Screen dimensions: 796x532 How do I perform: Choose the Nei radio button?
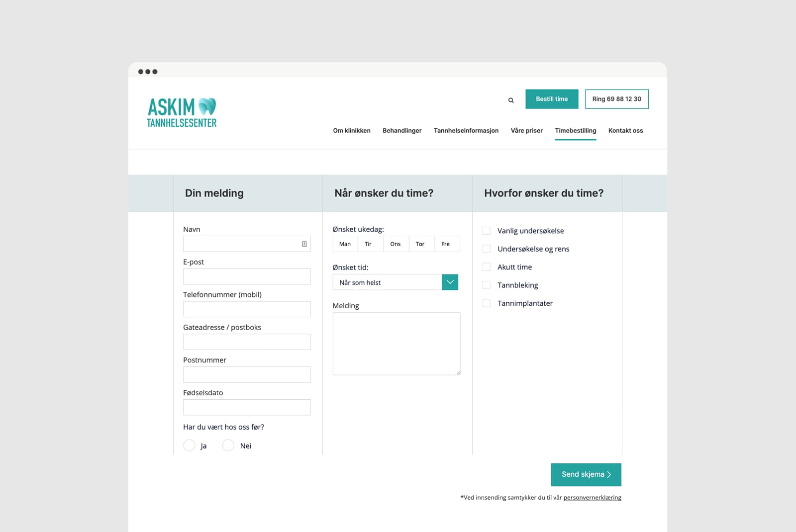pos(228,445)
